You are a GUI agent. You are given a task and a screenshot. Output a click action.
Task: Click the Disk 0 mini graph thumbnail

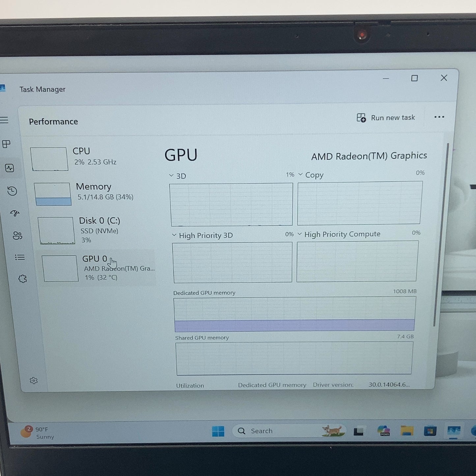[x=56, y=231]
